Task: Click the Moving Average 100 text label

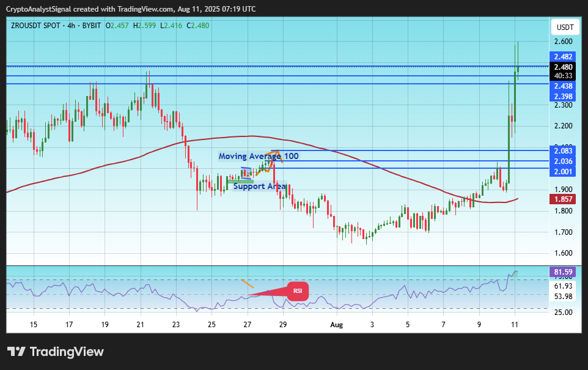Action: click(x=259, y=156)
